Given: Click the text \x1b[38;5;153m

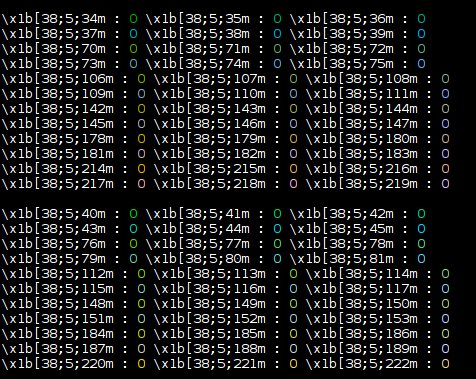Looking at the screenshot, I should coord(362,319).
